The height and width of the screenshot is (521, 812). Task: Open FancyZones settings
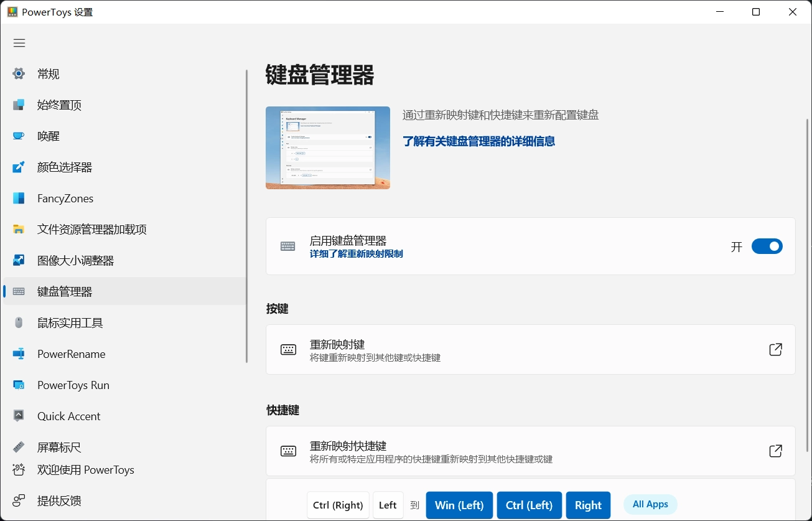(124, 198)
